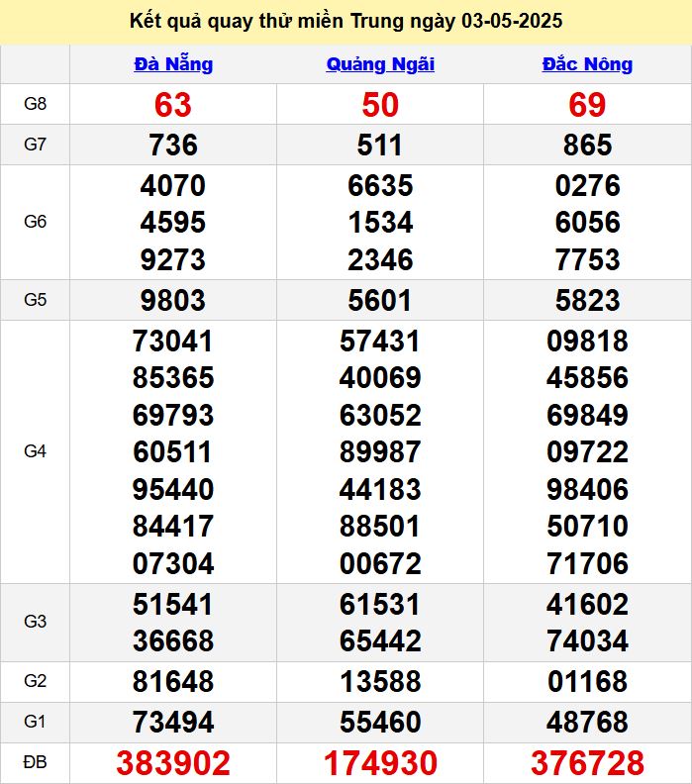Select the G5 row label
The width and height of the screenshot is (692, 784).
click(35, 300)
